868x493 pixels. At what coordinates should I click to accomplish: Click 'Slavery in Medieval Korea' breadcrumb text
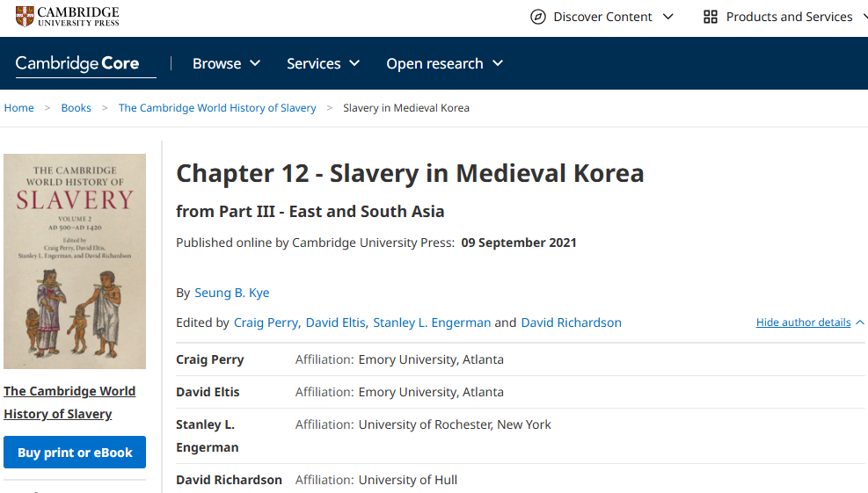[405, 108]
